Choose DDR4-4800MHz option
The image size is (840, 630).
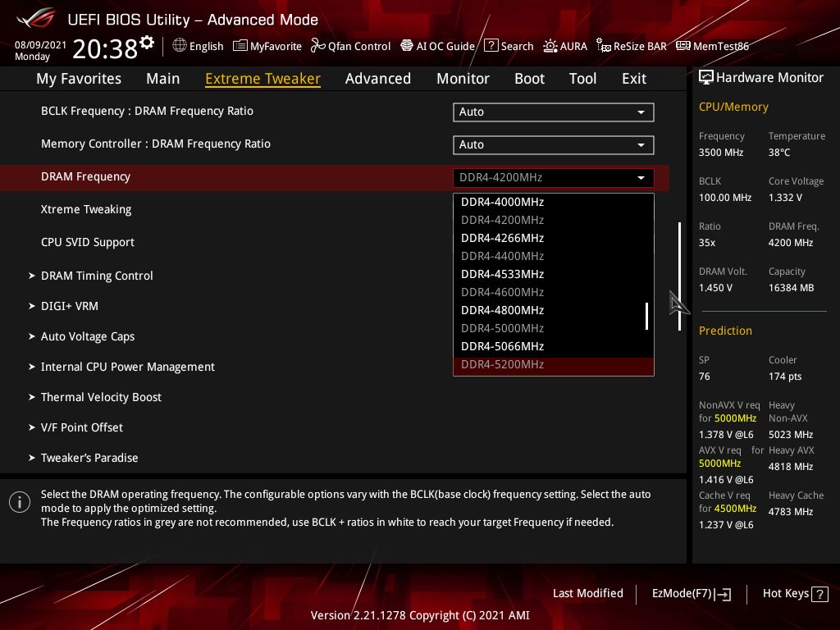point(554,310)
